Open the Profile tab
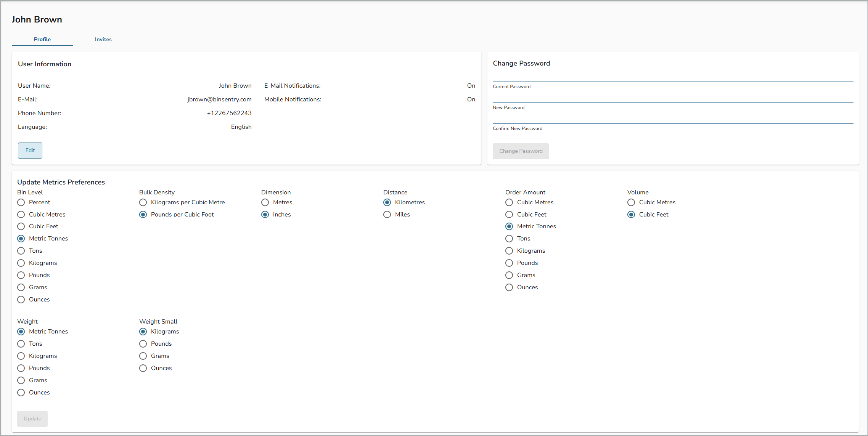Viewport: 868px width, 436px height. [x=42, y=39]
